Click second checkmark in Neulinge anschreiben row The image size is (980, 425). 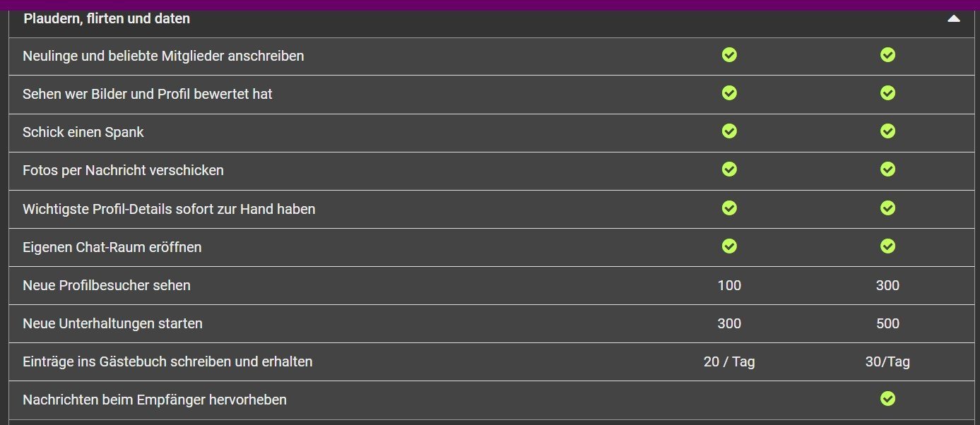887,55
